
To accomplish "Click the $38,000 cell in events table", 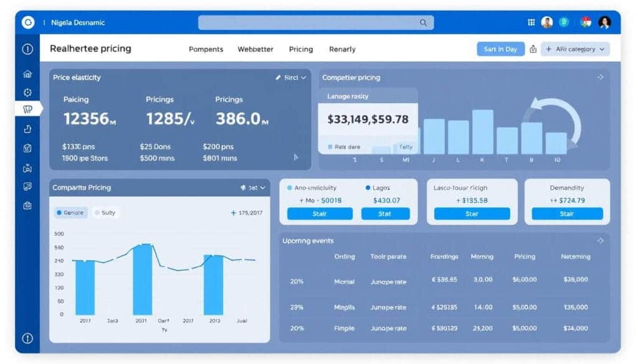I will click(575, 279).
